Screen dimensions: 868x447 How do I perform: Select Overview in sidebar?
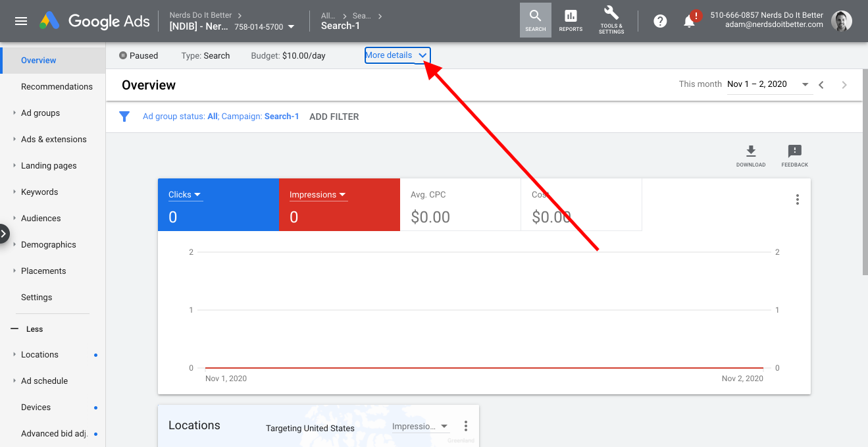pyautogui.click(x=53, y=60)
